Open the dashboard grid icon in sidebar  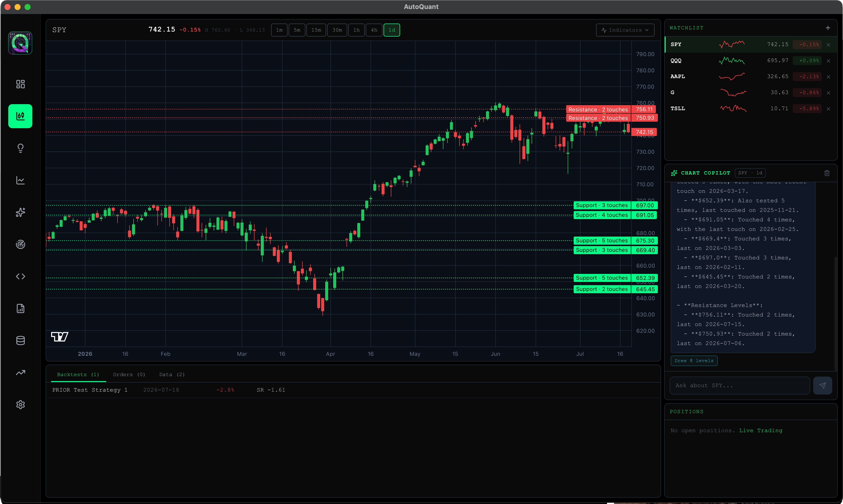click(x=20, y=84)
